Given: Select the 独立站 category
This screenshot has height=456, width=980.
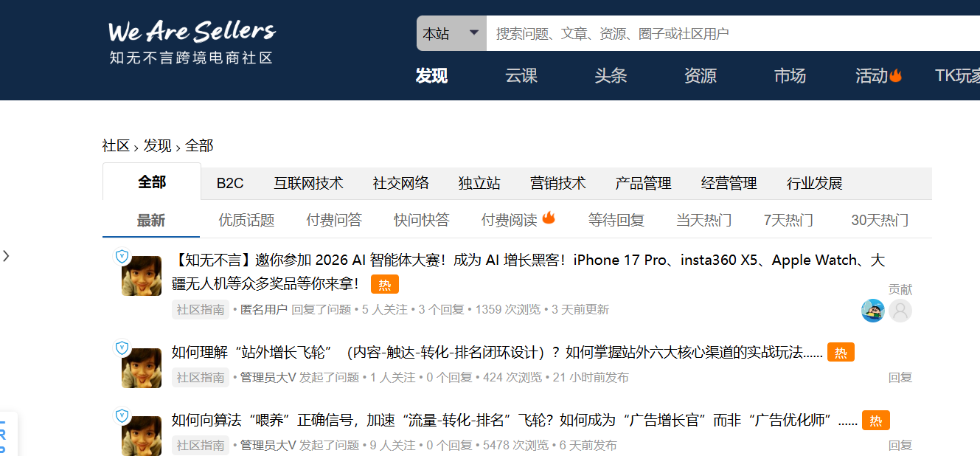Looking at the screenshot, I should [x=479, y=183].
